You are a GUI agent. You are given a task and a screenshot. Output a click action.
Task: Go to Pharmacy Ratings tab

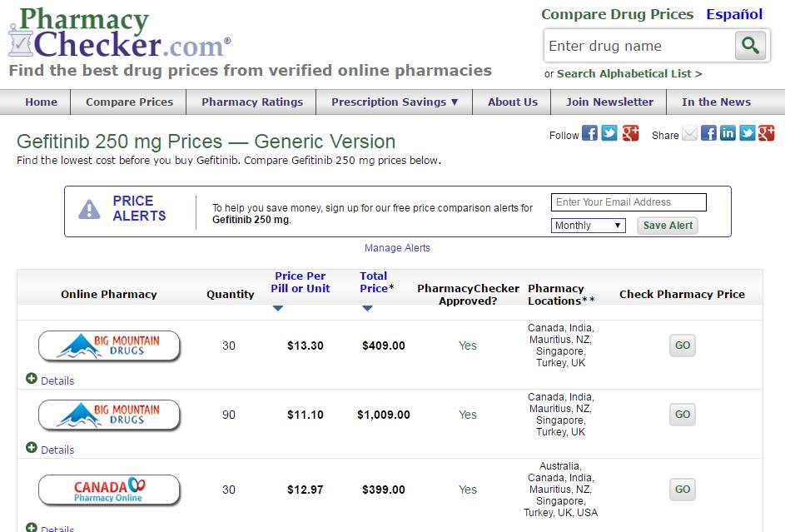click(x=252, y=102)
